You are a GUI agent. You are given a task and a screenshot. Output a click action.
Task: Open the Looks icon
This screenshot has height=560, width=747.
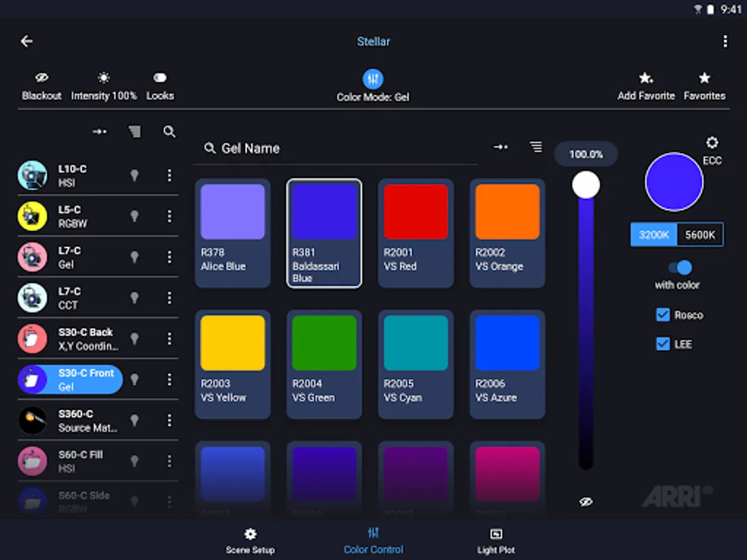(x=160, y=78)
